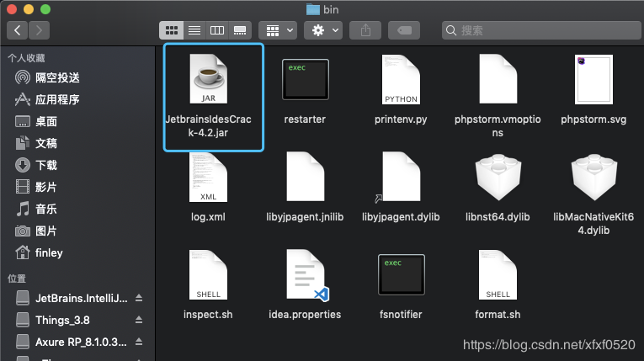Select the libnst64.dylib brick icon

coord(498,177)
